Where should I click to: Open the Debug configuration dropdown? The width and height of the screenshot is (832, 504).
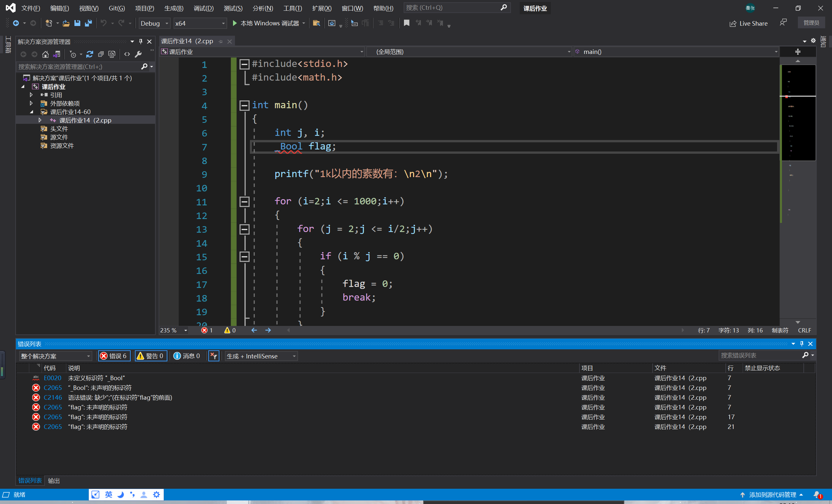click(x=154, y=23)
